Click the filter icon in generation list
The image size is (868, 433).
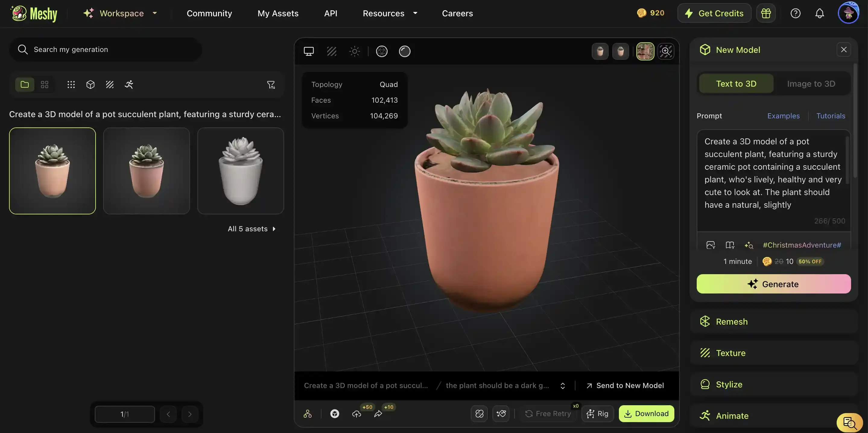tap(271, 85)
